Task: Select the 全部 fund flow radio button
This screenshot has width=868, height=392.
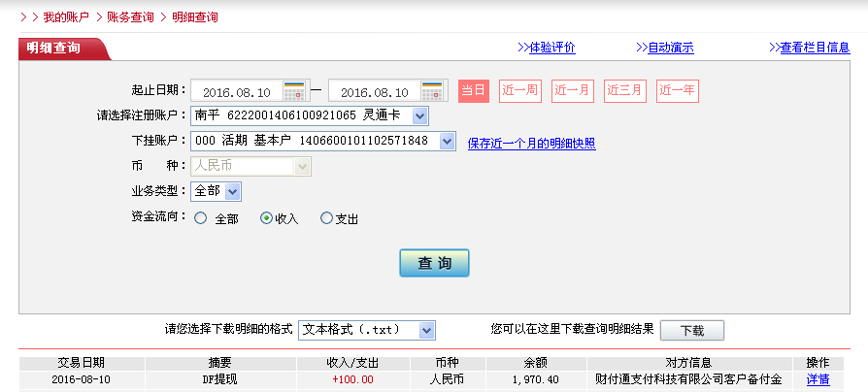Action: [x=201, y=218]
